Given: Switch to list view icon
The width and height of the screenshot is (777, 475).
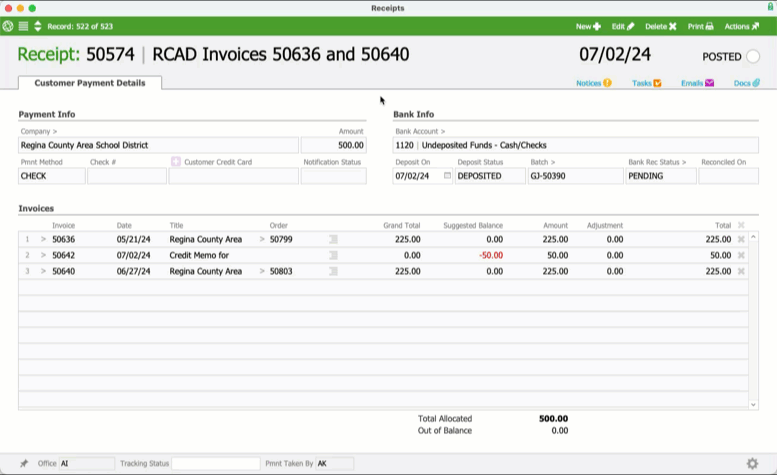Looking at the screenshot, I should click(x=23, y=26).
